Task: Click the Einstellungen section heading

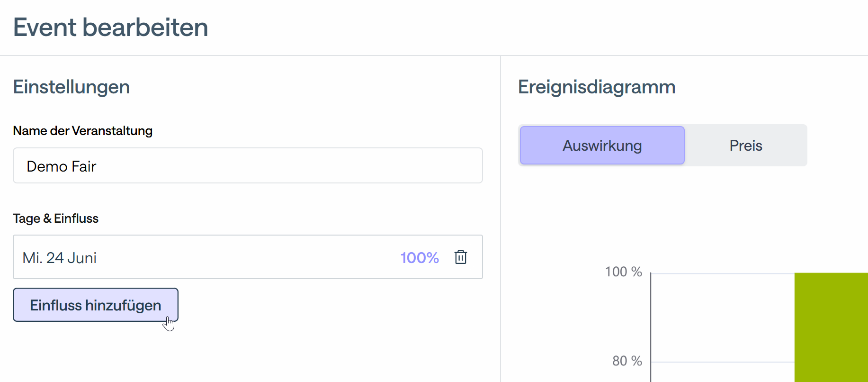Action: 71,87
